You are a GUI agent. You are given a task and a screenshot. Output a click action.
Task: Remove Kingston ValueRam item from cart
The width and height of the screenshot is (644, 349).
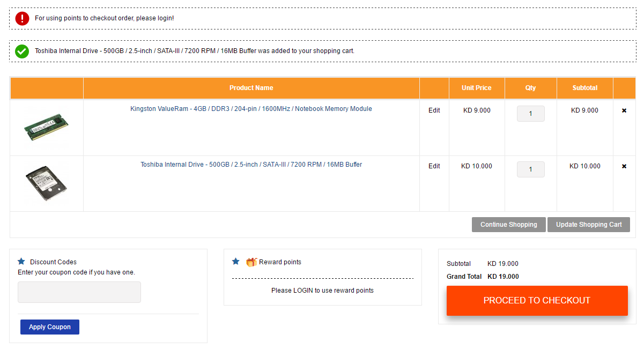coord(624,110)
